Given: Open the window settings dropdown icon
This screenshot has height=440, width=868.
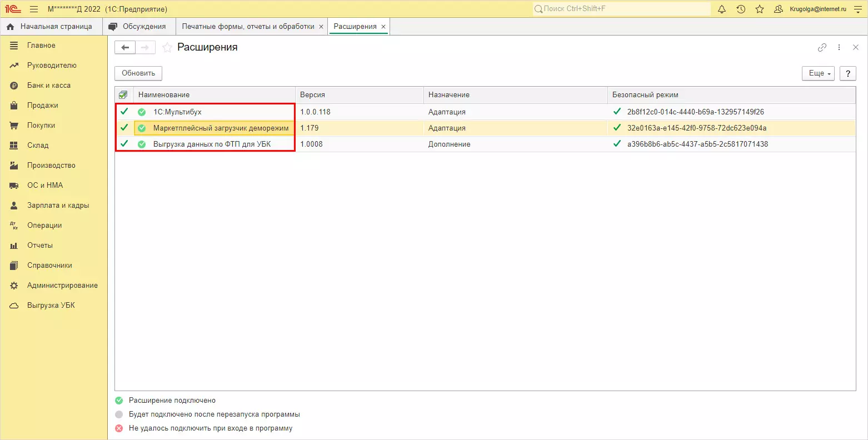Looking at the screenshot, I should [857, 9].
